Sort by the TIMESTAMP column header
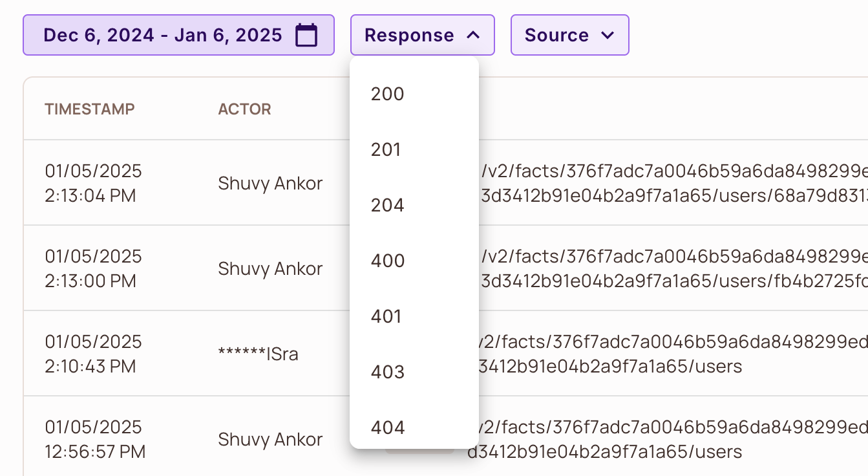Screen dimensions: 868x476 (x=90, y=109)
